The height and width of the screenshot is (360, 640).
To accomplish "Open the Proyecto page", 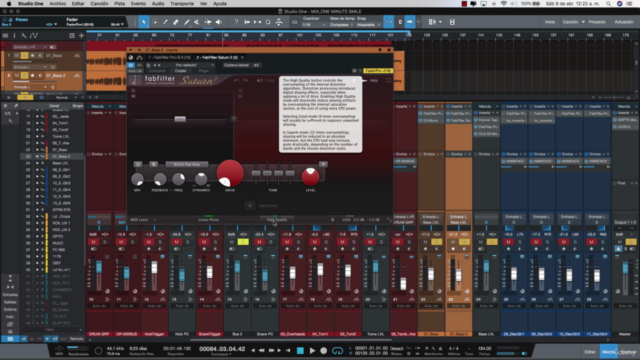I will tap(597, 22).
